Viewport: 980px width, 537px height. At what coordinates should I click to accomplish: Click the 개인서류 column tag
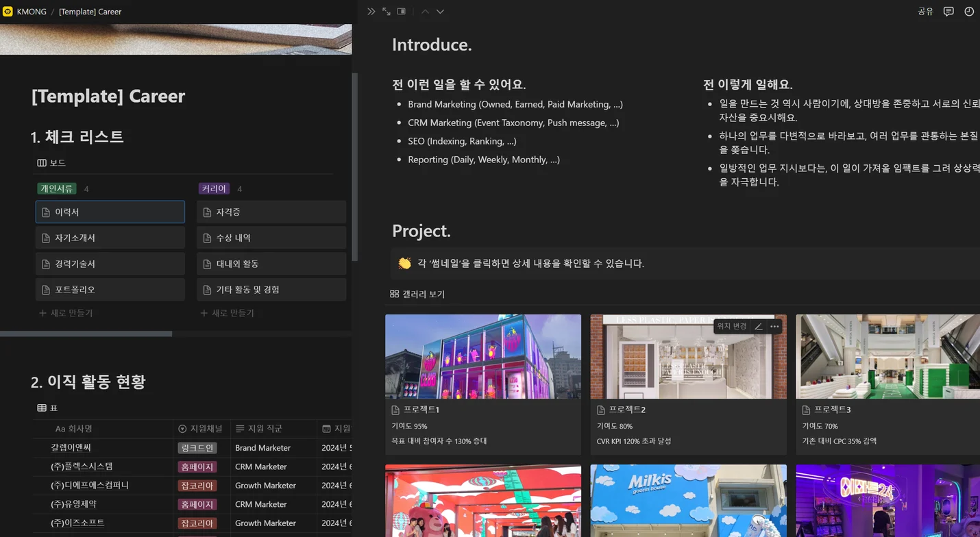[56, 188]
